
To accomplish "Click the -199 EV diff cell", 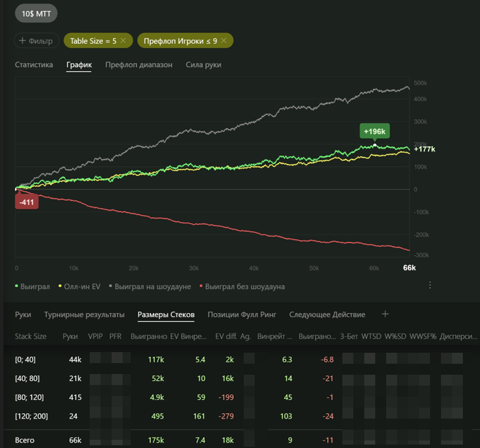I will click(x=226, y=397).
